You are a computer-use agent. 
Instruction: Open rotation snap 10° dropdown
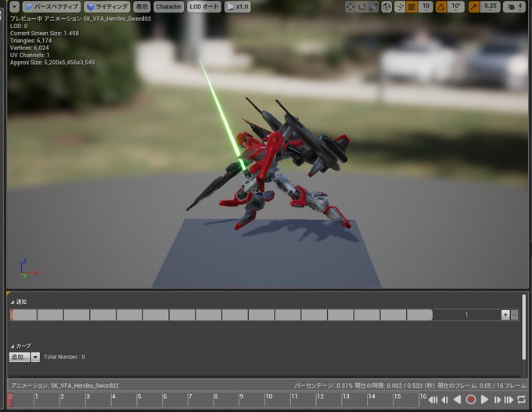(456, 6)
